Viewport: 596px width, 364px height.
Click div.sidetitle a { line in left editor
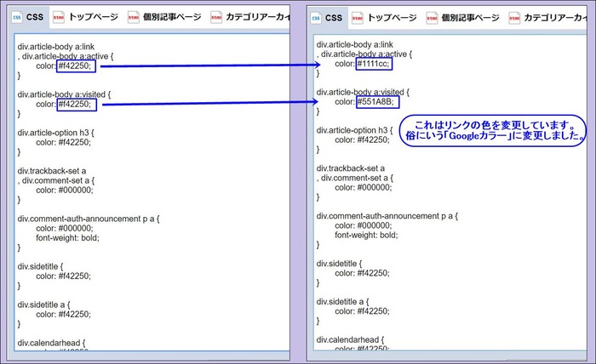click(43, 304)
